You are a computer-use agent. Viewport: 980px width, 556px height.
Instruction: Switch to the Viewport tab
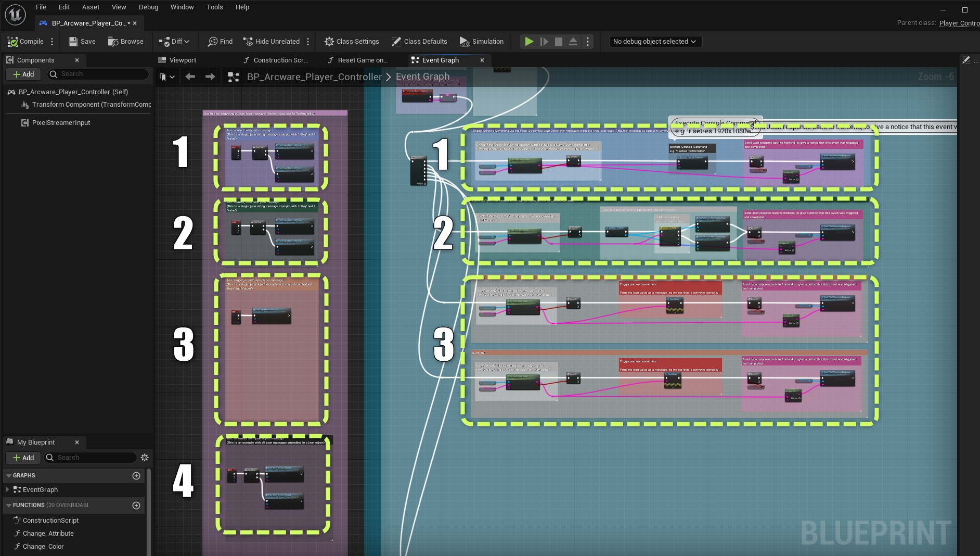(x=177, y=60)
